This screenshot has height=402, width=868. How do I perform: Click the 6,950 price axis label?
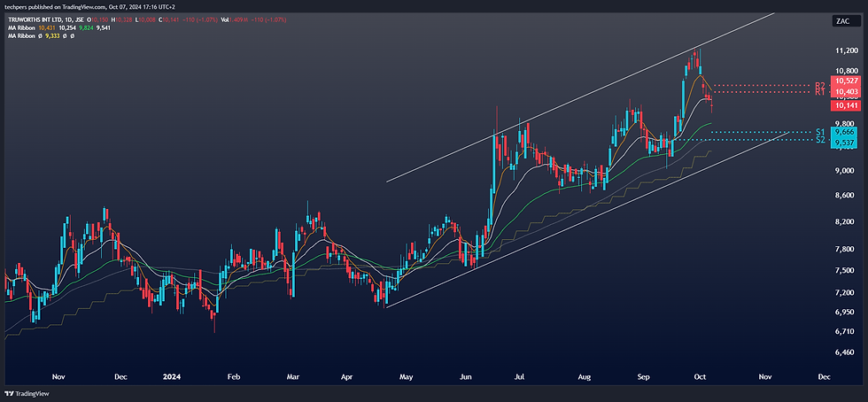pyautogui.click(x=845, y=313)
